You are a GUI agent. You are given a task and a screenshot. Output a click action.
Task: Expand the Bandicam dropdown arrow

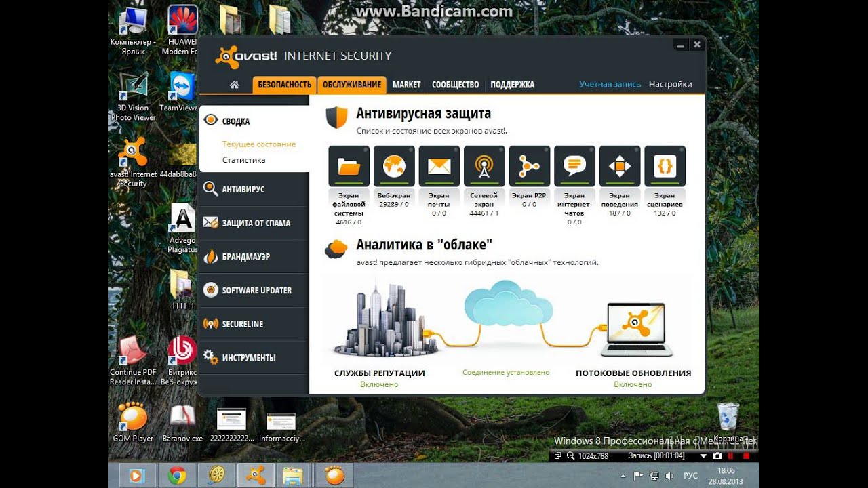[x=703, y=456]
